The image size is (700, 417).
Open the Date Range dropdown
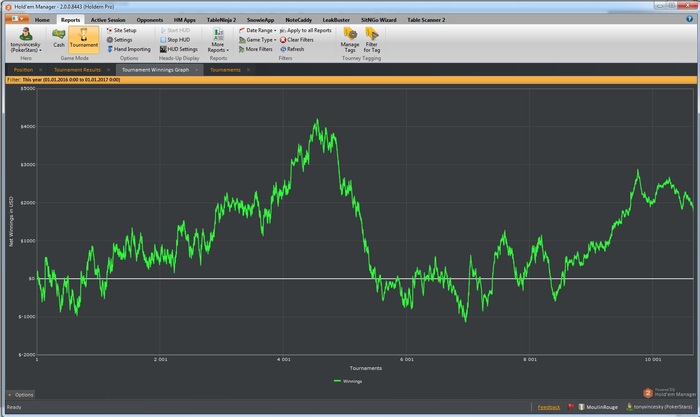258,30
